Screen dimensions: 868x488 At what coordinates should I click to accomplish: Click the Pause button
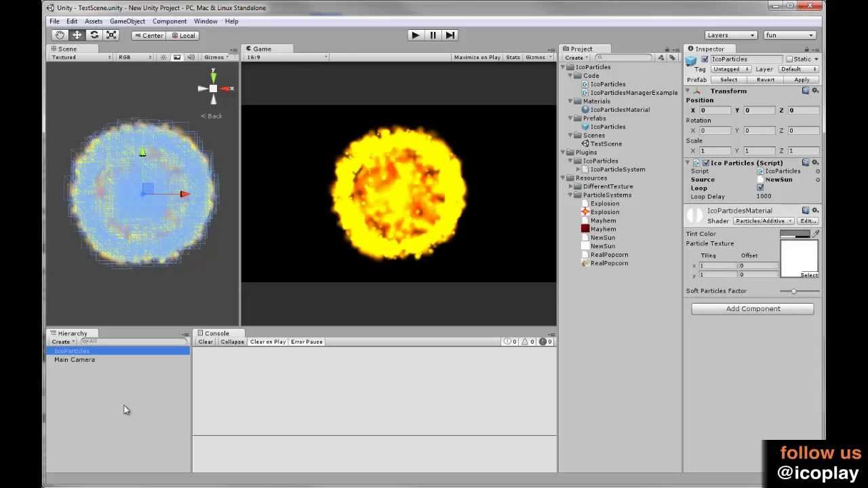(x=433, y=35)
